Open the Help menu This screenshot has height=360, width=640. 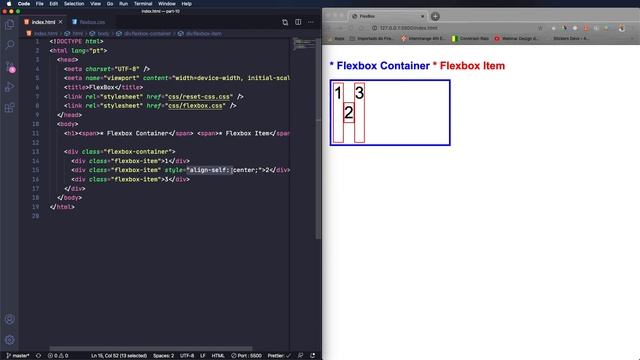pos(187,4)
